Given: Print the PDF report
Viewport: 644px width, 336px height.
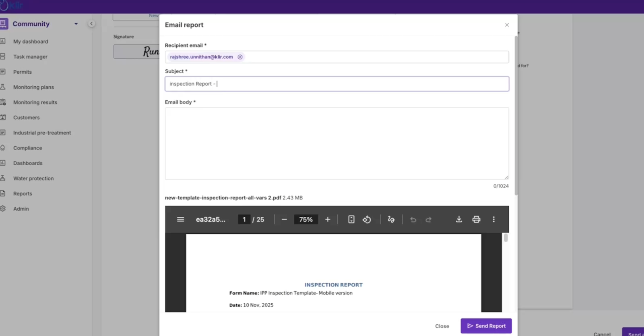Looking at the screenshot, I should (476, 220).
